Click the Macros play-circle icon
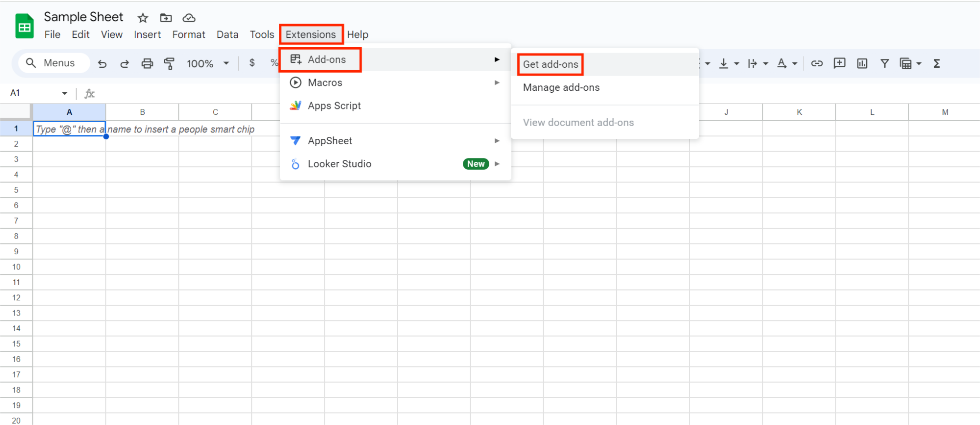980x425 pixels. click(296, 82)
